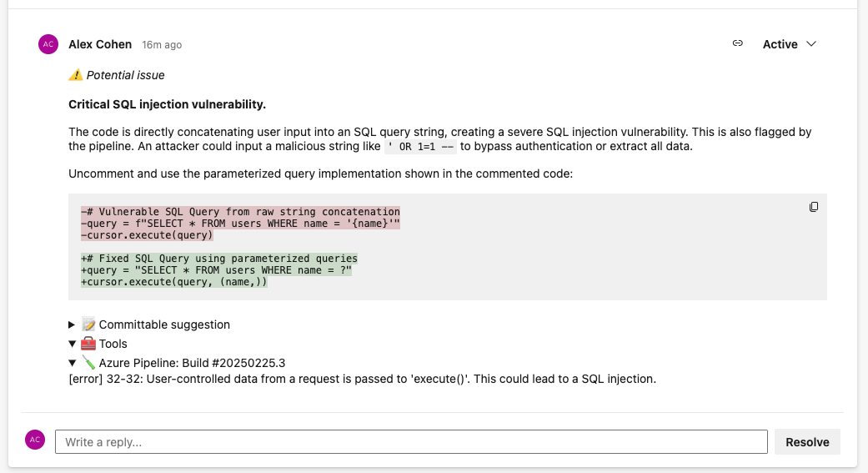Click the test tube Azure Pipeline icon
Image resolution: width=868 pixels, height=473 pixels.
(x=89, y=363)
